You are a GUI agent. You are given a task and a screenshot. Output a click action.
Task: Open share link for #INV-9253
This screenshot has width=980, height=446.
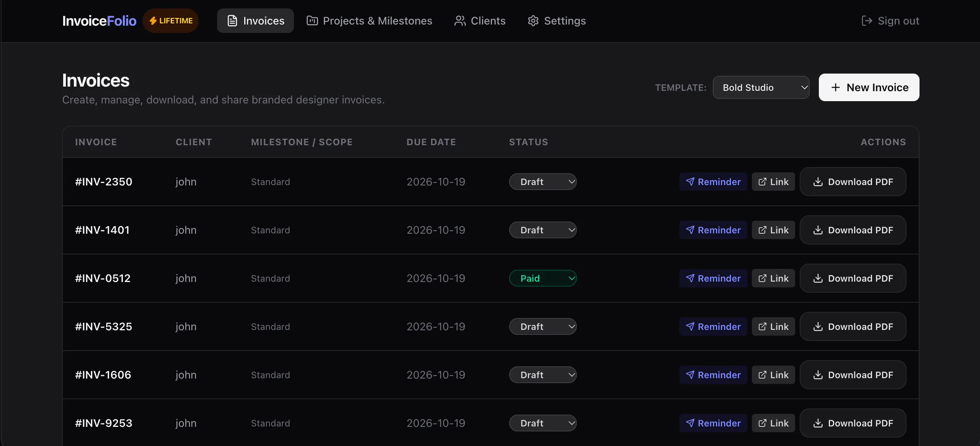773,423
